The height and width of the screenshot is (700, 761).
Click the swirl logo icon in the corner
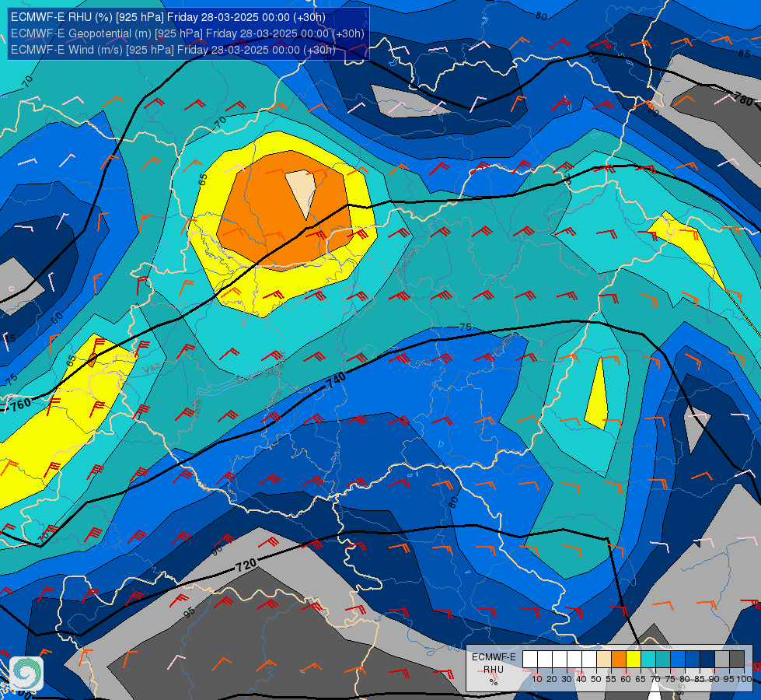[x=26, y=674]
